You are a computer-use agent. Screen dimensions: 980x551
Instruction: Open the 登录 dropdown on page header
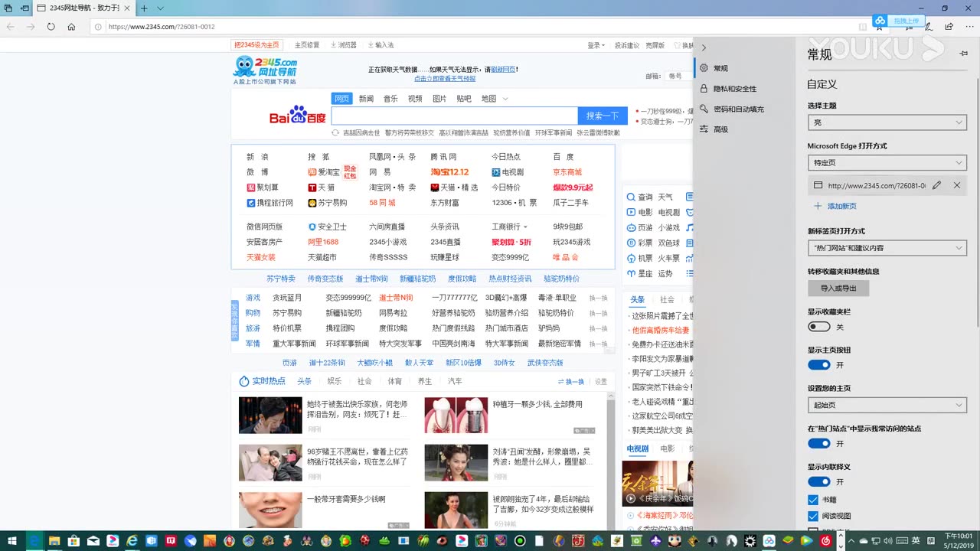click(596, 45)
